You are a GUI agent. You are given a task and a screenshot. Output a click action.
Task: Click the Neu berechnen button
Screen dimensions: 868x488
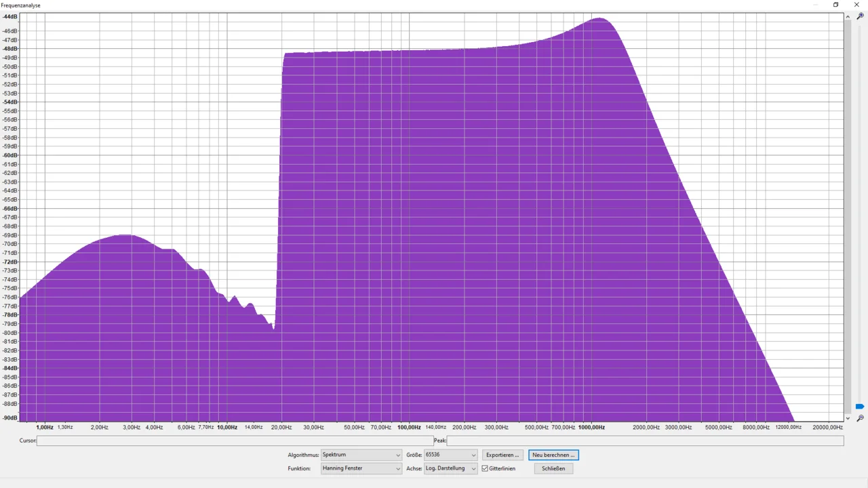tap(553, 455)
